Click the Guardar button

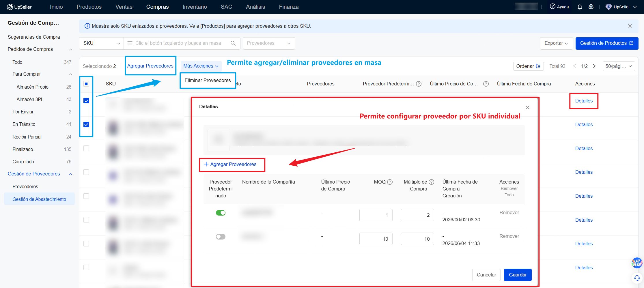(518, 275)
